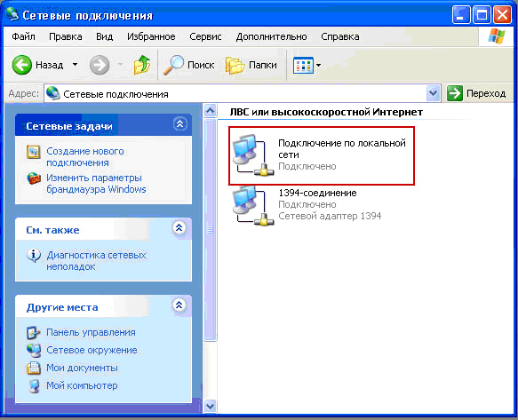518x420 pixels.
Task: Collapse the Другие места panel chevron
Action: tap(179, 305)
